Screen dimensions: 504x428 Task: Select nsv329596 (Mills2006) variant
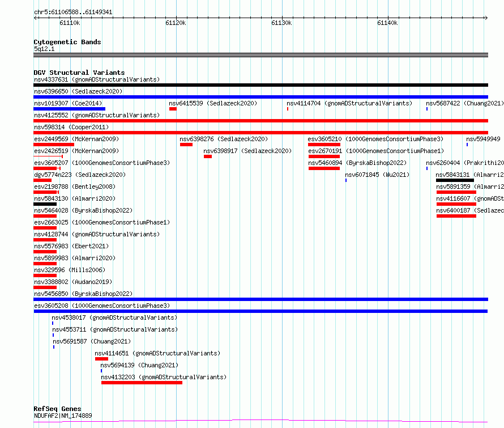[70, 270]
